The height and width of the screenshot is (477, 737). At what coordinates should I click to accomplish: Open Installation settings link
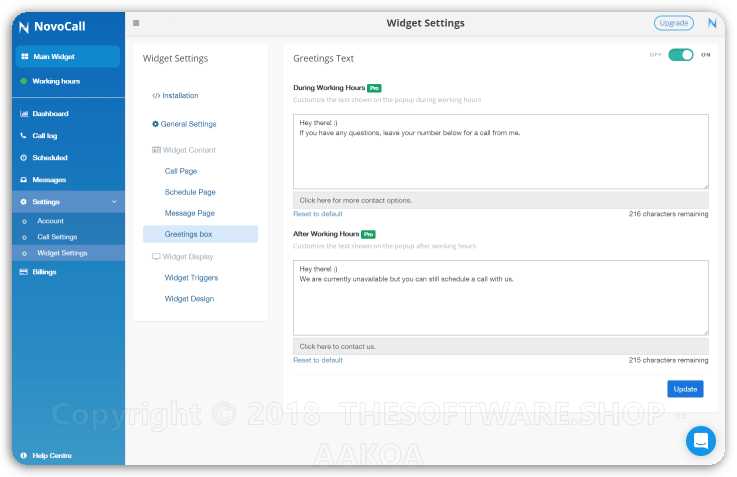click(x=180, y=95)
